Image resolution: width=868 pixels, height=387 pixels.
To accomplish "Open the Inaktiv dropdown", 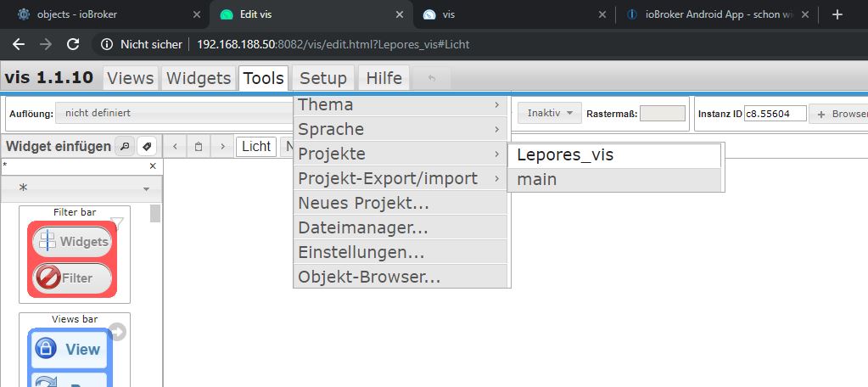I will (550, 113).
